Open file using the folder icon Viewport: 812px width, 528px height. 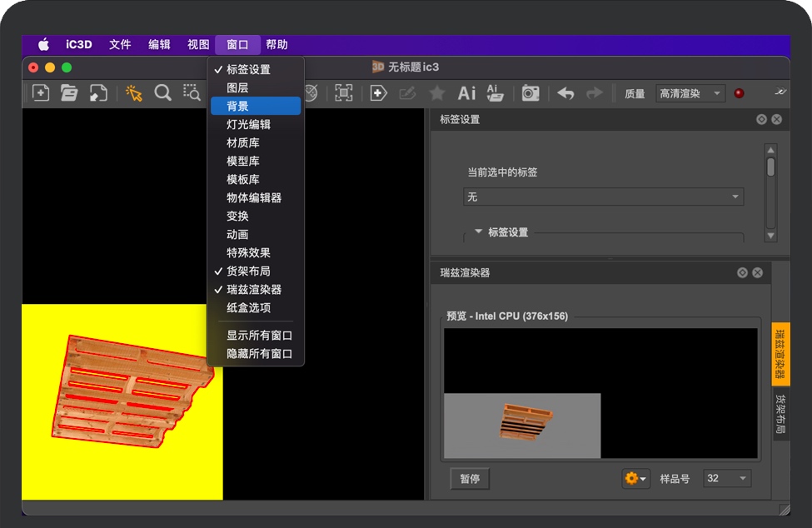tap(69, 93)
